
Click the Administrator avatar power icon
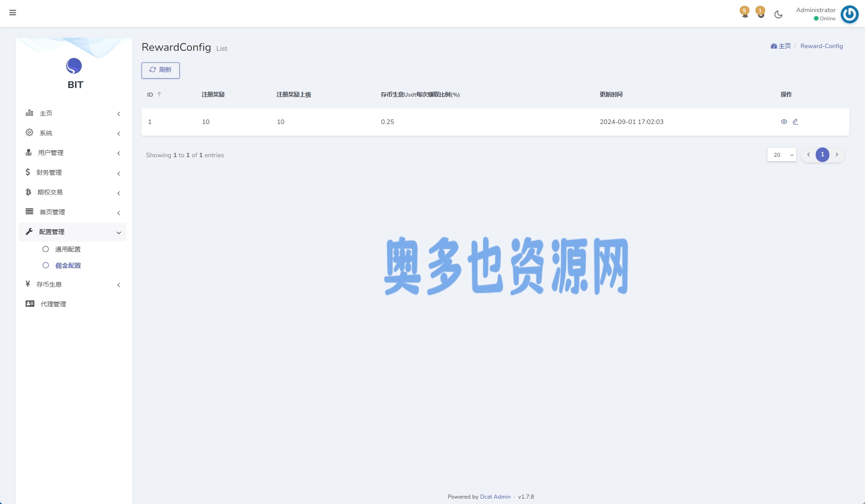[849, 14]
